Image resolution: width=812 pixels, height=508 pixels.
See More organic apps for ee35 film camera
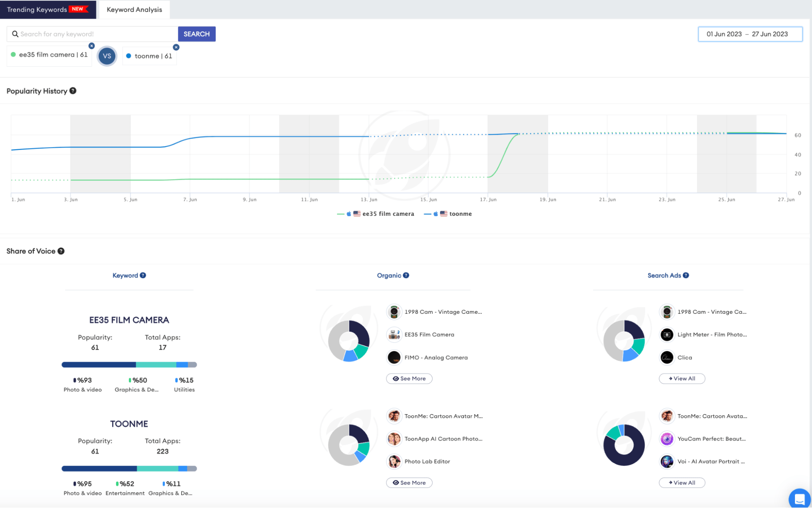(409, 379)
